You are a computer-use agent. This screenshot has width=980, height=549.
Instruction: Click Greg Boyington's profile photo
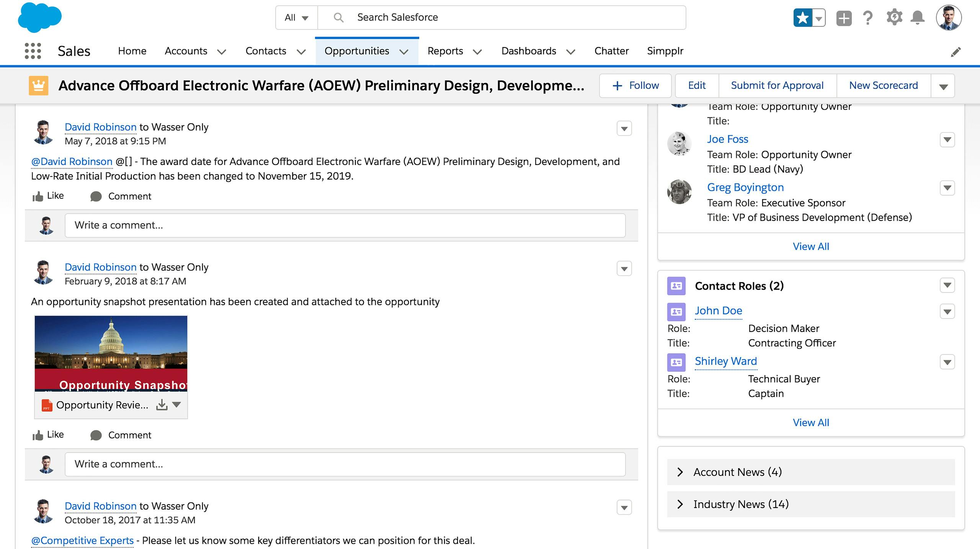point(679,192)
